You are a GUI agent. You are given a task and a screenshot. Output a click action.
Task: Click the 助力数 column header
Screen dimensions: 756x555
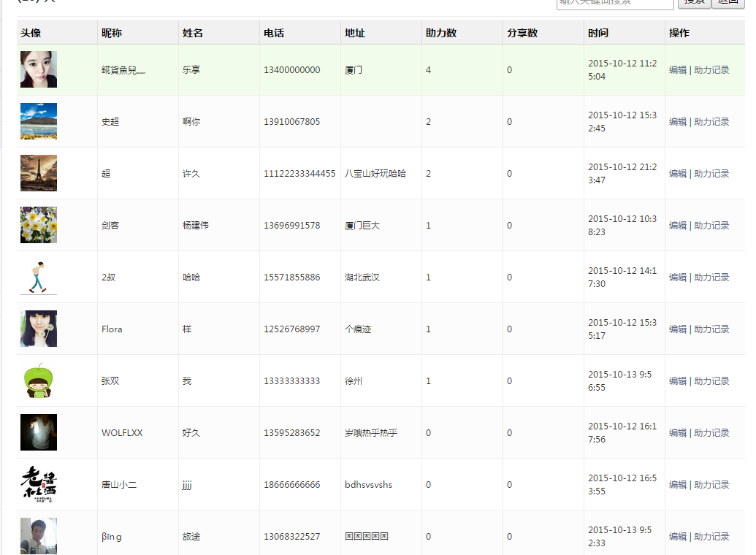[441, 33]
